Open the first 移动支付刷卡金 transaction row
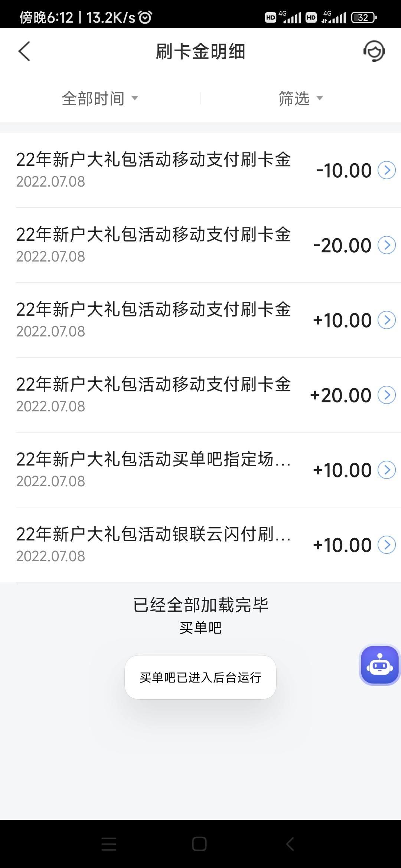Screen dimensions: 401x868 (x=200, y=170)
